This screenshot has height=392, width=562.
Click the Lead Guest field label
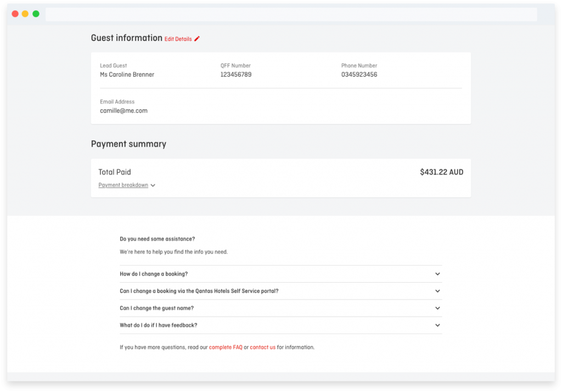pyautogui.click(x=113, y=66)
